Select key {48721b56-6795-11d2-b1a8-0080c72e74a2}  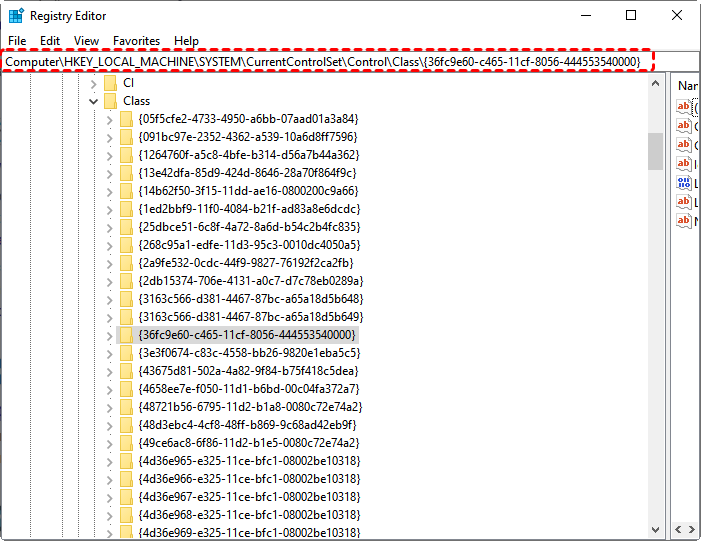point(250,407)
